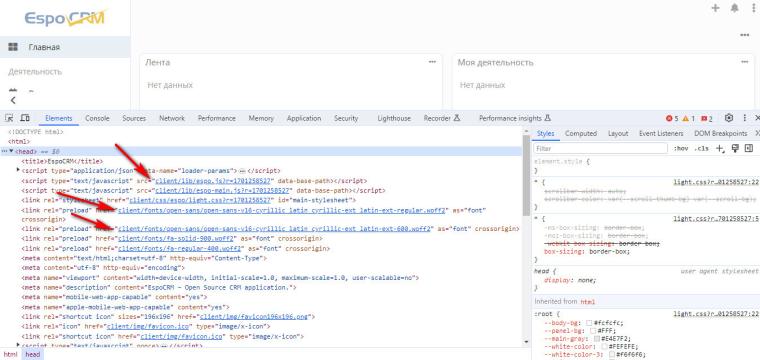This screenshot has width=760, height=360.
Task: Open DevTools settings gear
Action: pyautogui.click(x=729, y=118)
